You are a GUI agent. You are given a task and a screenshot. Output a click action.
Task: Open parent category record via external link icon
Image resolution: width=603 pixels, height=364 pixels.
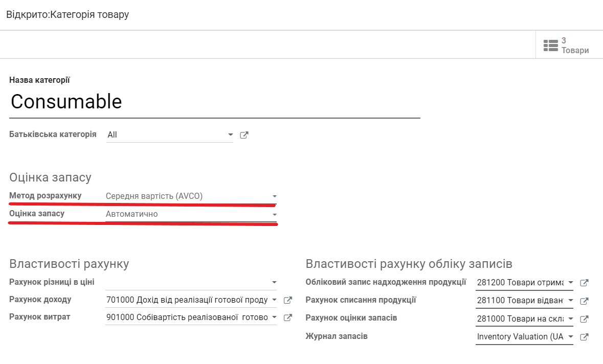pos(244,134)
